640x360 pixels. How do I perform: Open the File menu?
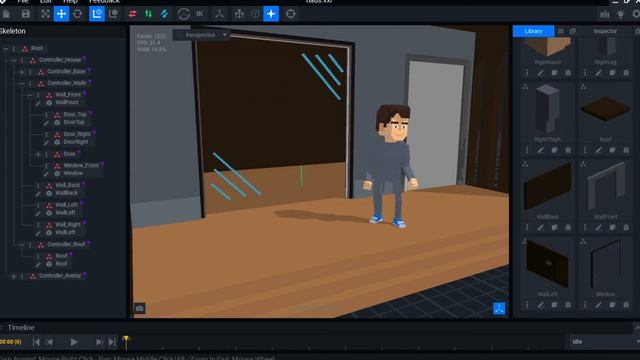coord(23,2)
